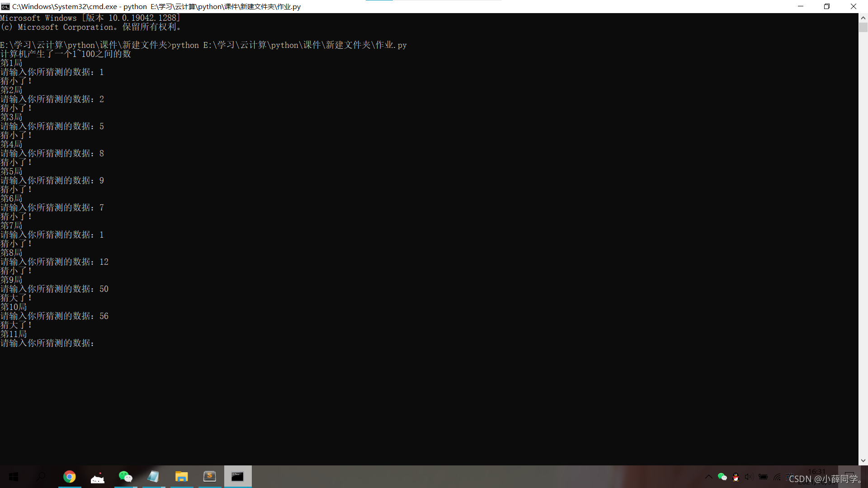Open File Explorer from the taskbar
Viewport: 868px width, 488px height.
click(181, 477)
